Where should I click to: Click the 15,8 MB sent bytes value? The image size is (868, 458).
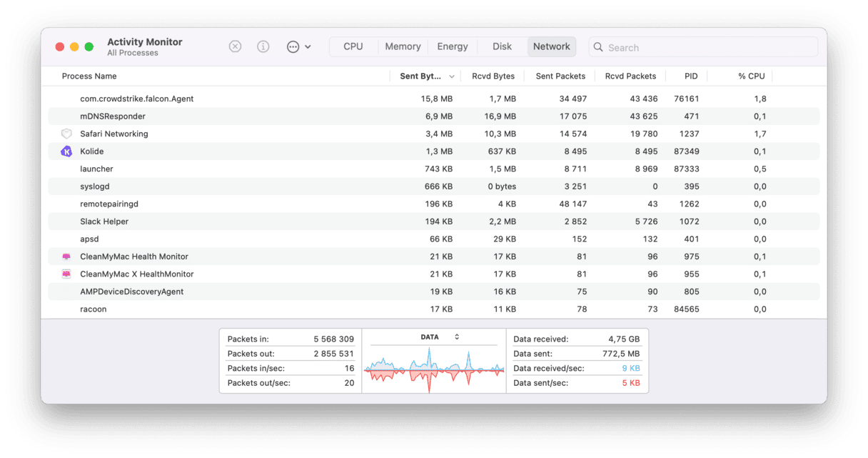437,99
